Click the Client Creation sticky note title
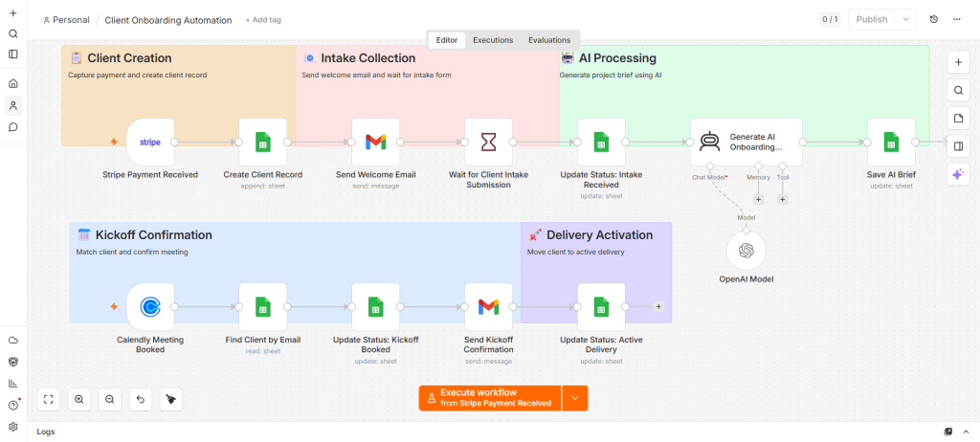The height and width of the screenshot is (442, 980). 129,58
